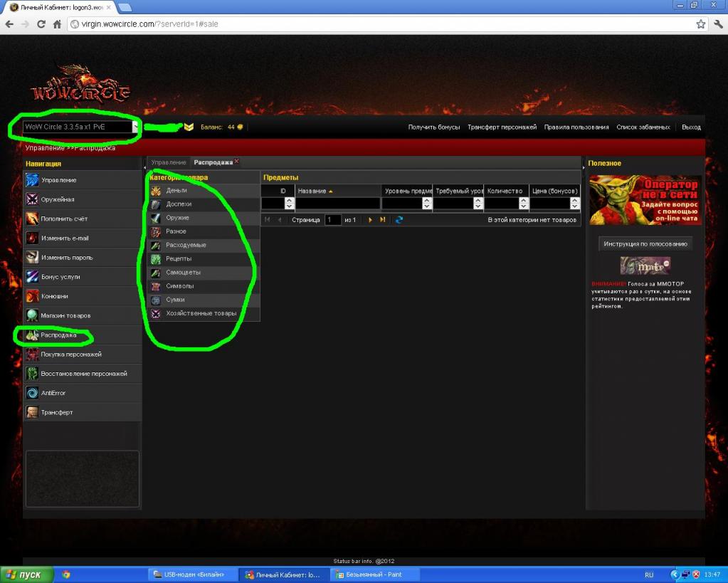This screenshot has height=583, width=728.
Task: Switch to the Управление tab
Action: pos(169,162)
